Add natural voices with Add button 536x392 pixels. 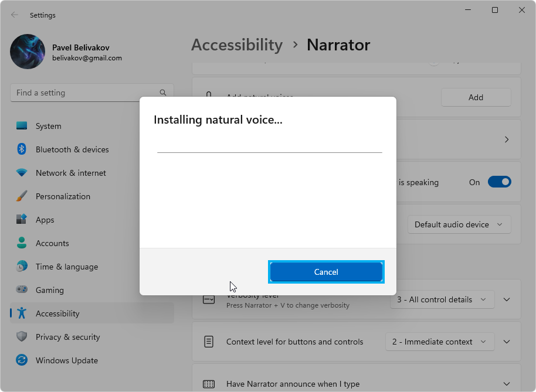[x=476, y=97]
